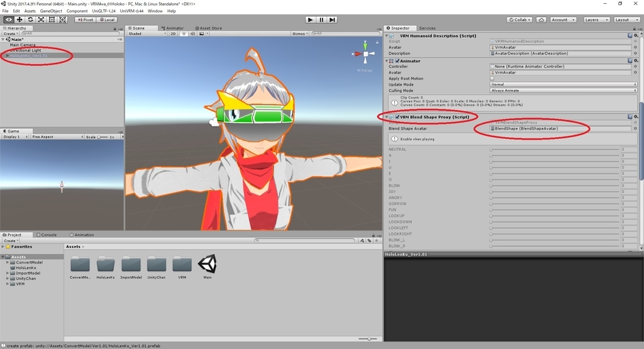The image size is (644, 349).
Task: Open the Account dropdown
Action: pyautogui.click(x=563, y=19)
